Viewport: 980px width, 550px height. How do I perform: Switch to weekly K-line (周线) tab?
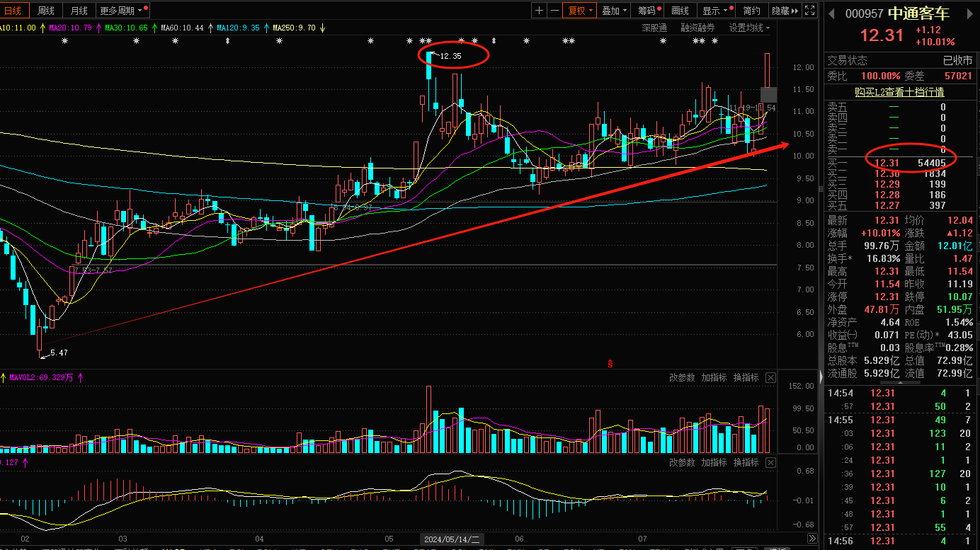pyautogui.click(x=46, y=11)
